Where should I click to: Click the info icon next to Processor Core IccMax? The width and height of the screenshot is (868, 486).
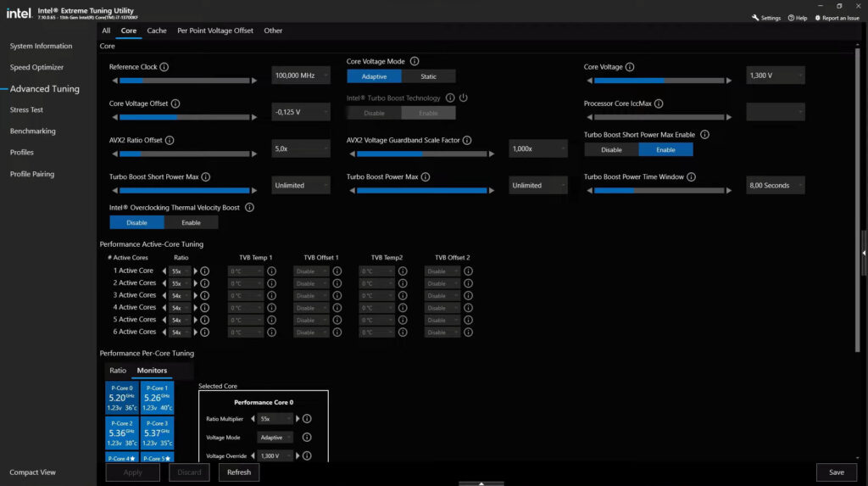coord(659,103)
